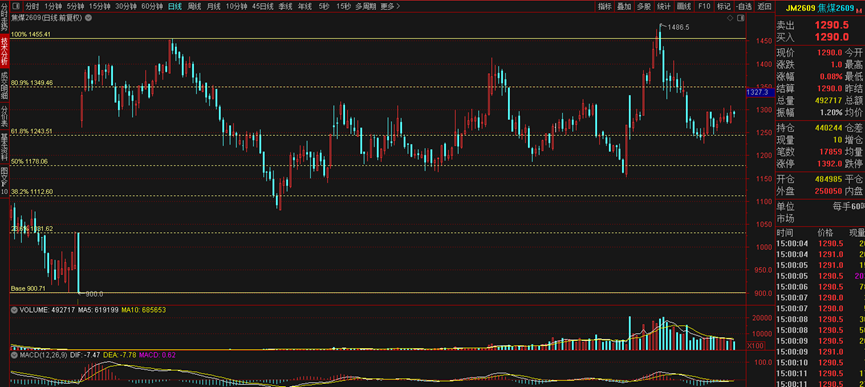Open F10 fundamentals info

[x=704, y=7]
